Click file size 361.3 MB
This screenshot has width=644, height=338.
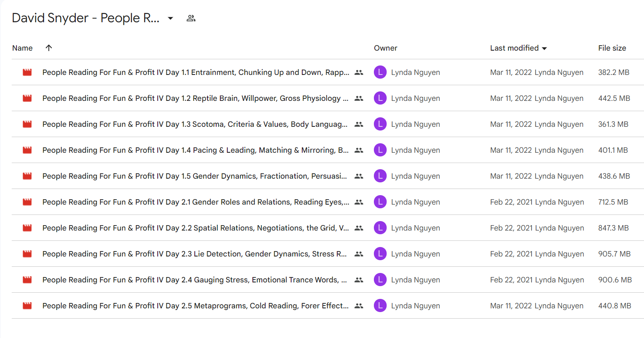click(x=613, y=124)
